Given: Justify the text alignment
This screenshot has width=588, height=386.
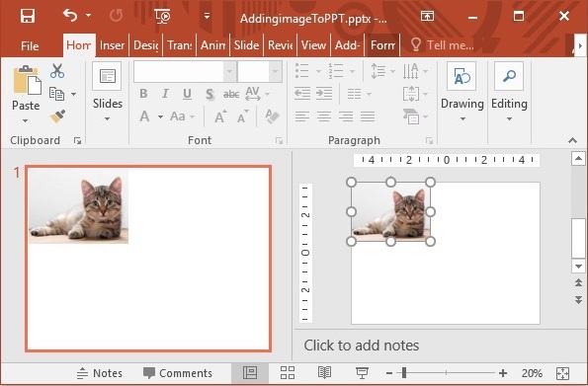Looking at the screenshot, I should (x=368, y=116).
